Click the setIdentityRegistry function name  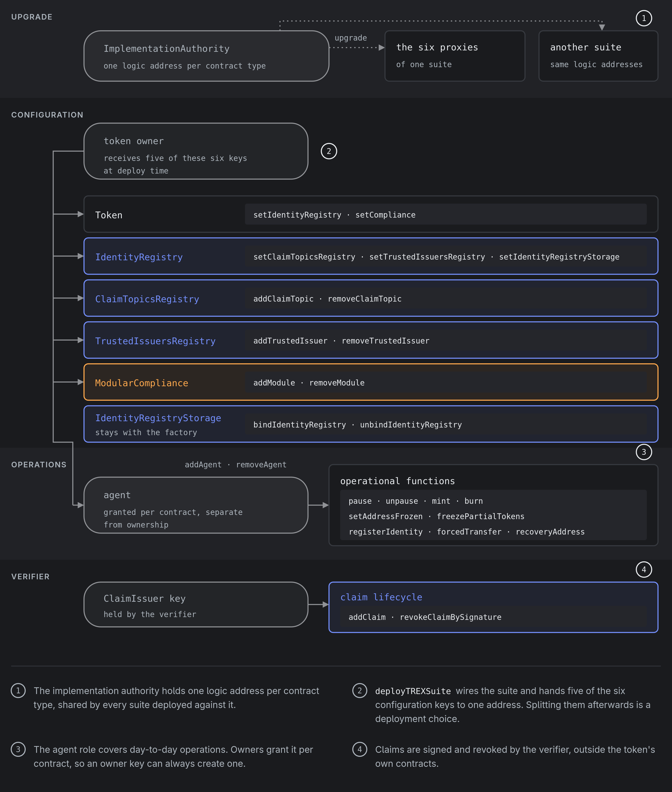[x=297, y=215]
